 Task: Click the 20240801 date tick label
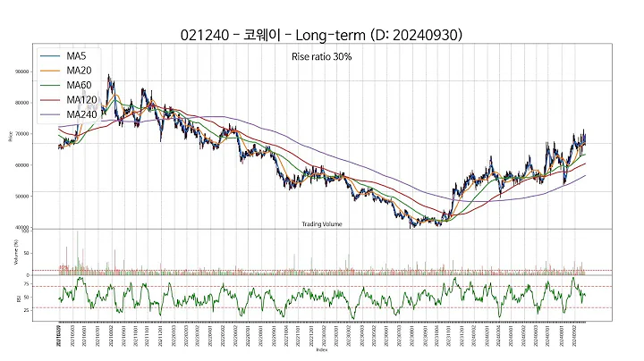tap(563, 336)
